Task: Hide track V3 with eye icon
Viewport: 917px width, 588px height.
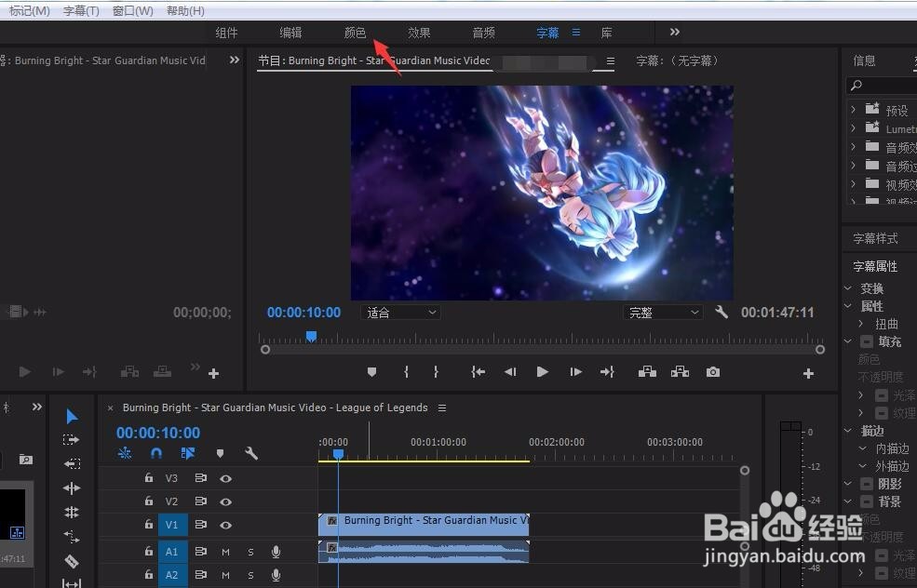Action: pyautogui.click(x=225, y=479)
